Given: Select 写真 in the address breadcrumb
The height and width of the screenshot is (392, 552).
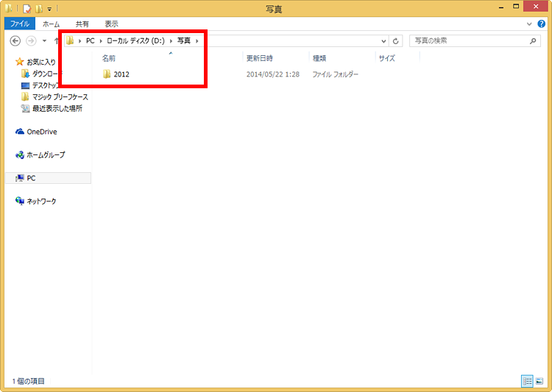Looking at the screenshot, I should click(184, 41).
